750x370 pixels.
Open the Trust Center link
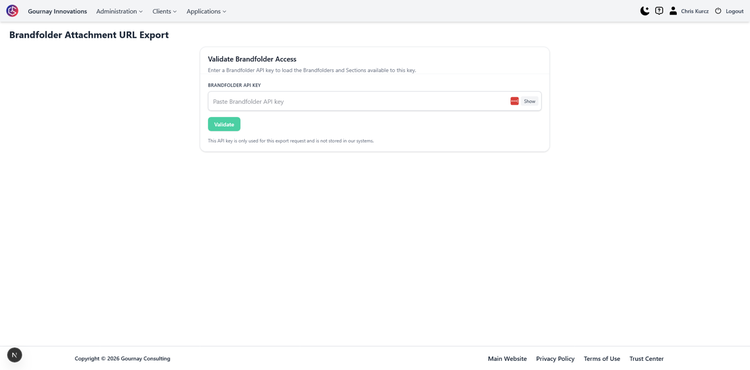coord(646,359)
